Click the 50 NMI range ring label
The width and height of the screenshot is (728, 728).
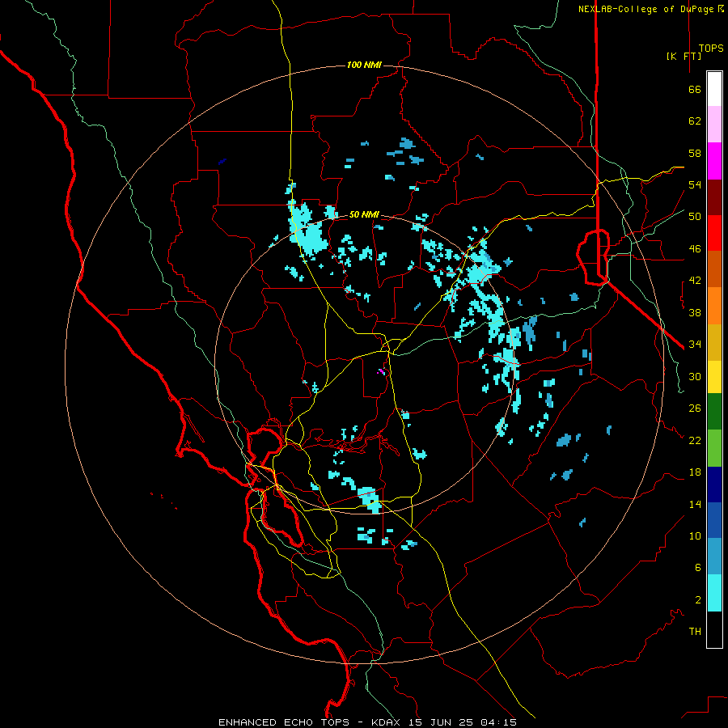[364, 214]
